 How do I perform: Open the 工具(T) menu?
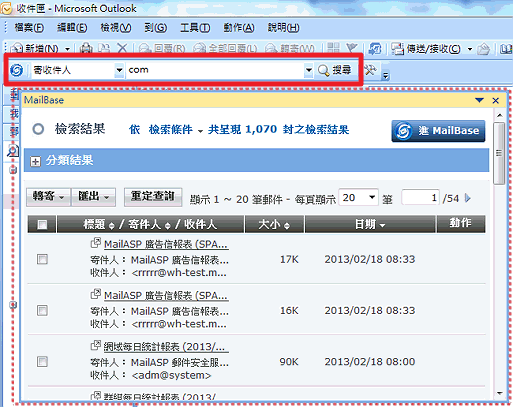tap(195, 28)
